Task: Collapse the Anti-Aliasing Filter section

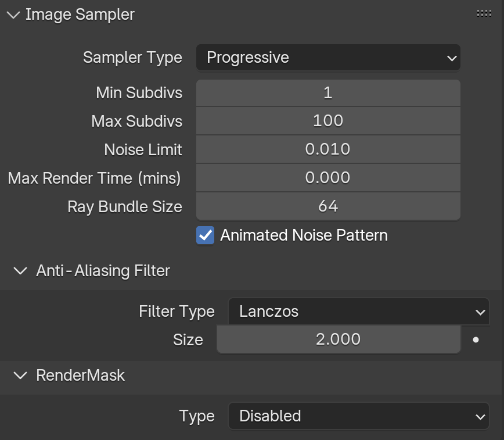Action: tap(20, 271)
